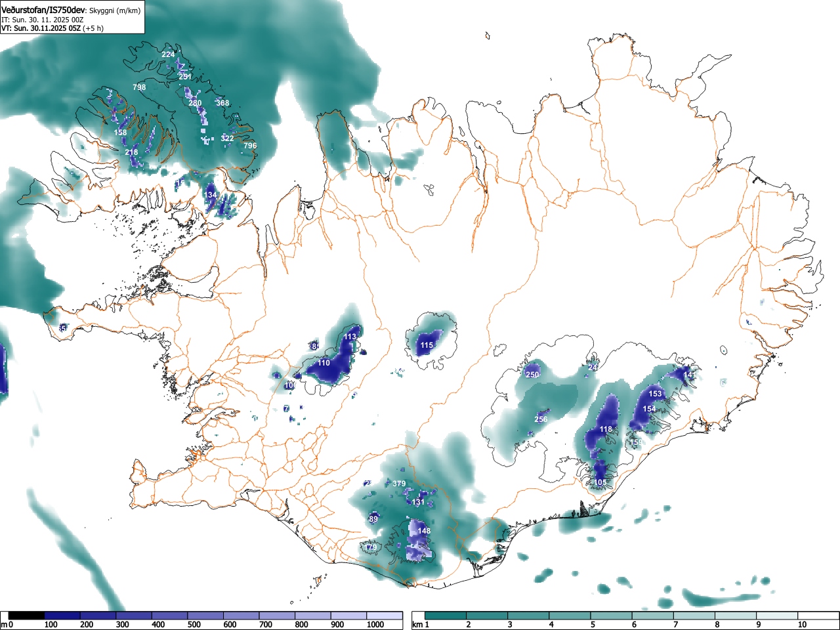840x630 pixels.
Task: Click the '368' visibility value on the map
Action: [222, 103]
